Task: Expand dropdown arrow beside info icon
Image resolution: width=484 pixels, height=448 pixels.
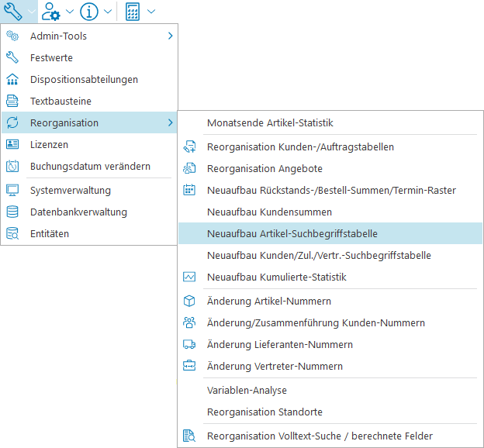Action: (107, 12)
